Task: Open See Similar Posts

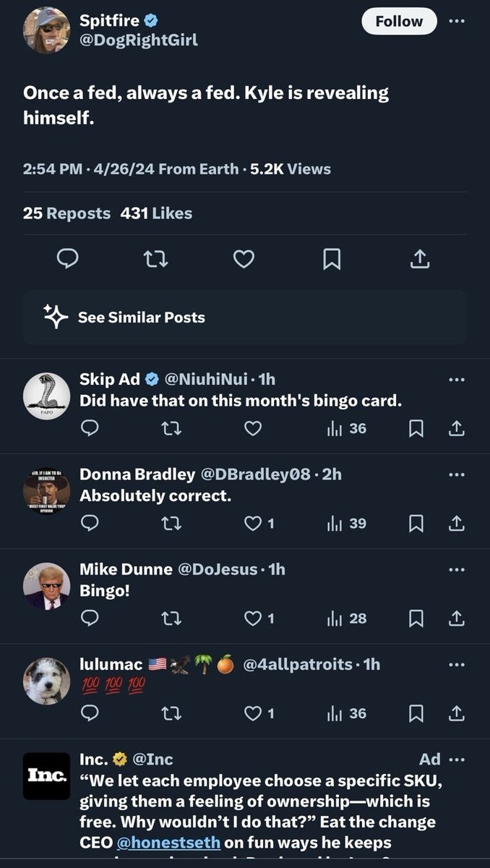Action: 141,317
